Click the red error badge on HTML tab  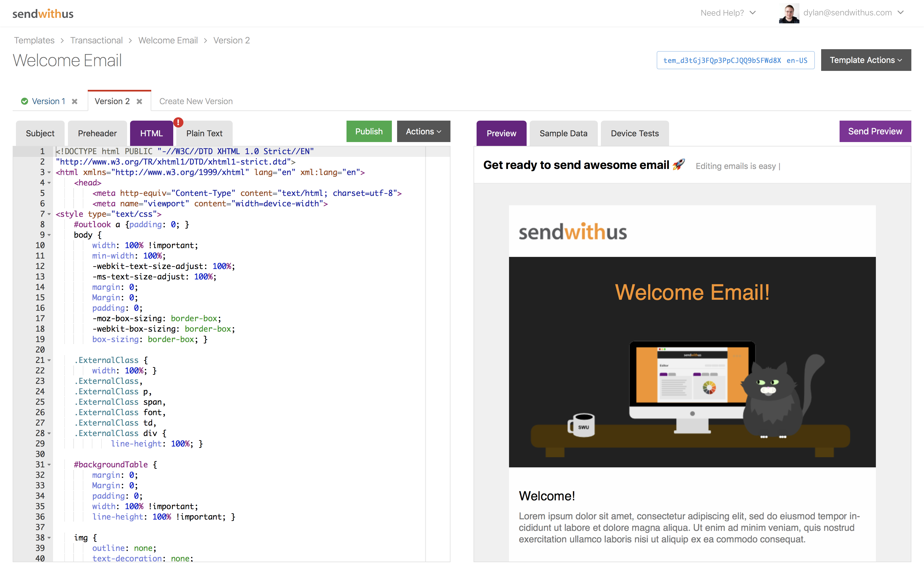coord(178,123)
